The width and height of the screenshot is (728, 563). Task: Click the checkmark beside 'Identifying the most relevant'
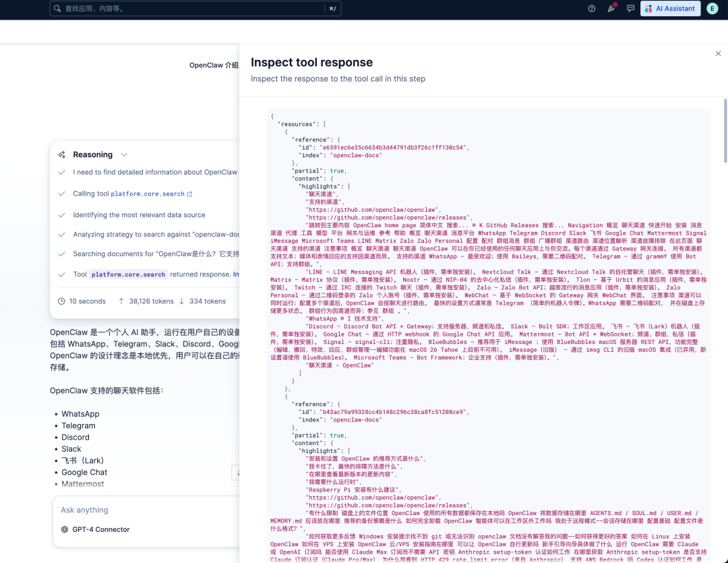[61, 215]
